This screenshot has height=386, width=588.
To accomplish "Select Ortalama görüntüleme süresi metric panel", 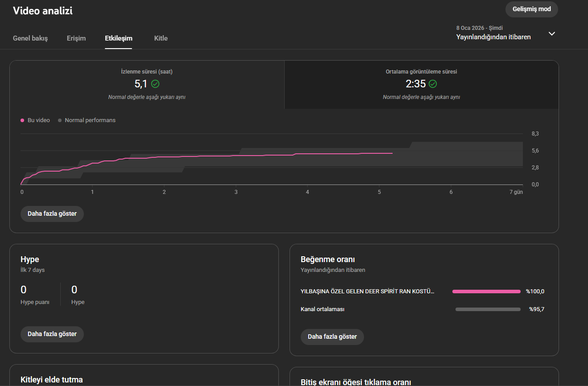I will pos(421,85).
